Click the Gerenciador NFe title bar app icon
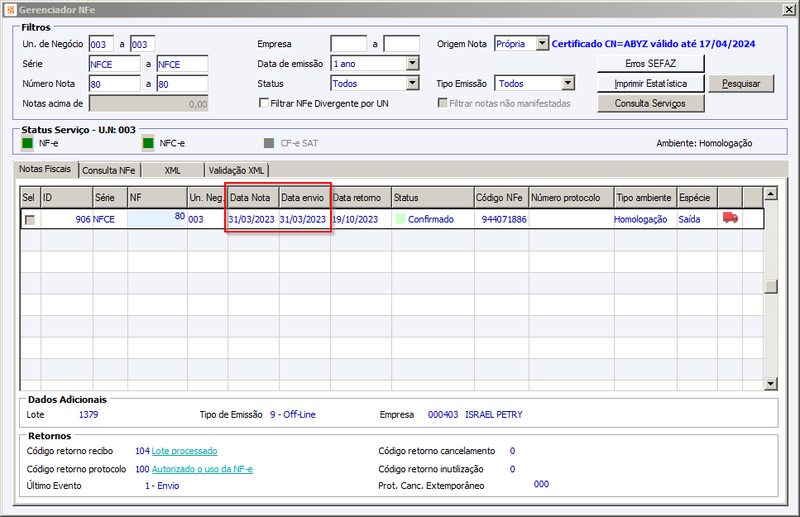The width and height of the screenshot is (800, 517). pos(11,10)
